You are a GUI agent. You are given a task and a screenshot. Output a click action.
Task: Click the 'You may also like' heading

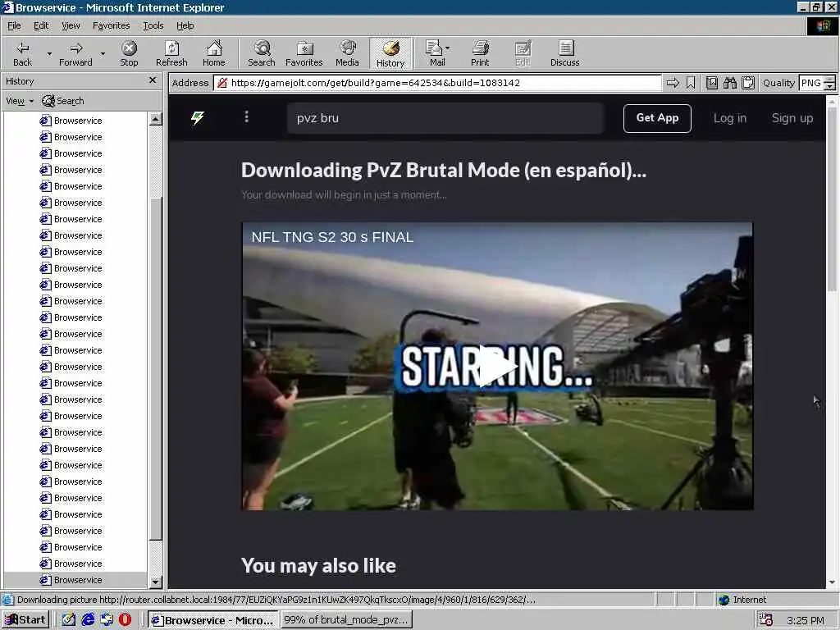coord(318,565)
